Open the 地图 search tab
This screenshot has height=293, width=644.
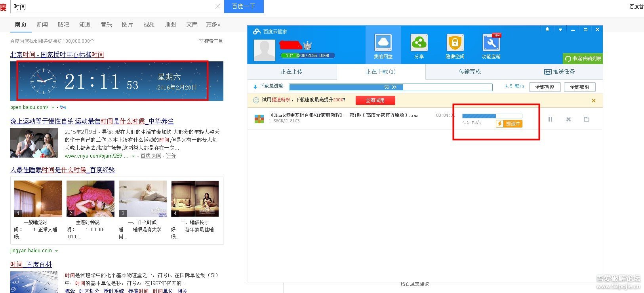(x=170, y=25)
